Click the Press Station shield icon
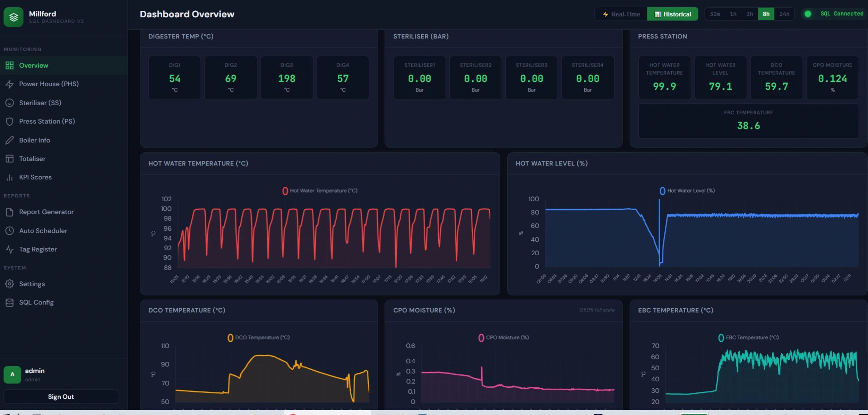The width and height of the screenshot is (868, 415). coord(9,121)
